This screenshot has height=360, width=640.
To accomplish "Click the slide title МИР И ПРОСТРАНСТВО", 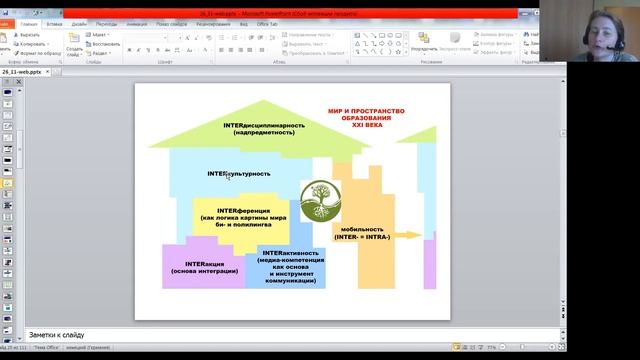I will click(x=367, y=118).
